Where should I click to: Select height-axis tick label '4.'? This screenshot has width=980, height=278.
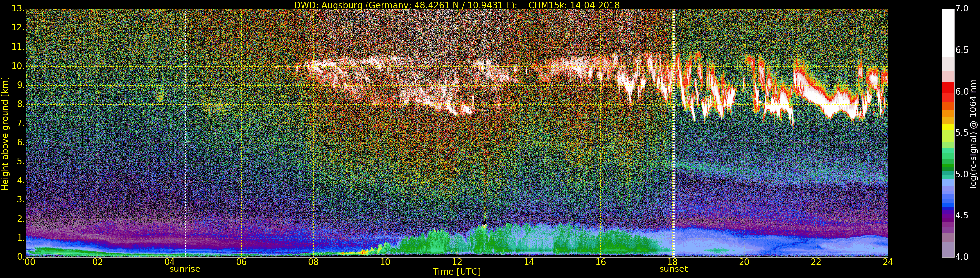20,181
